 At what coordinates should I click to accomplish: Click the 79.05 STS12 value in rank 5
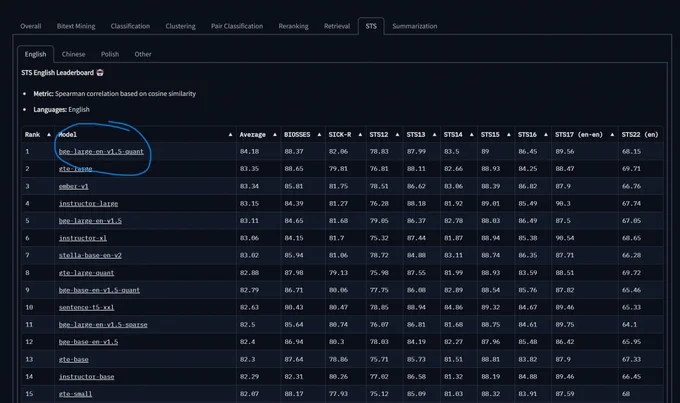pos(379,221)
